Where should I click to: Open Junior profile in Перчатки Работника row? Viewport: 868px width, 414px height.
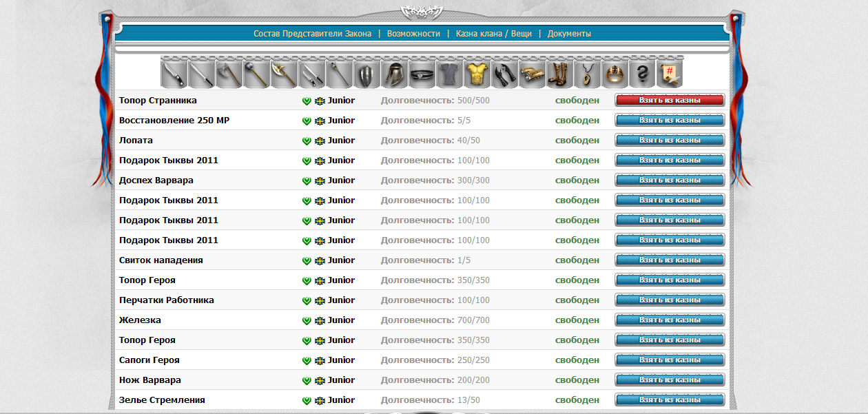point(342,300)
